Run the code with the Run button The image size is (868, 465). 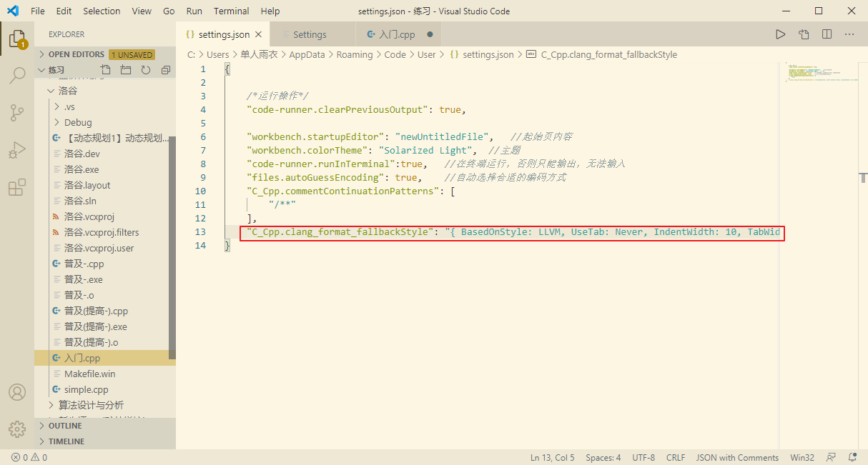tap(780, 34)
